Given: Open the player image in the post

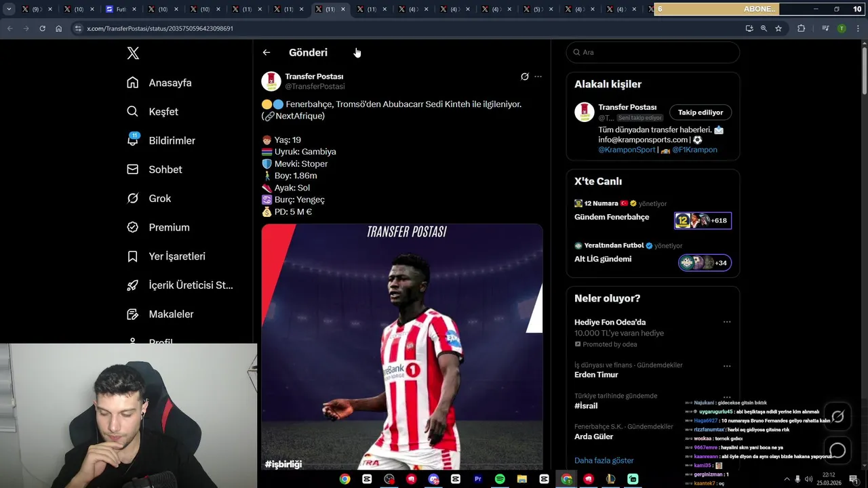Looking at the screenshot, I should pyautogui.click(x=402, y=347).
